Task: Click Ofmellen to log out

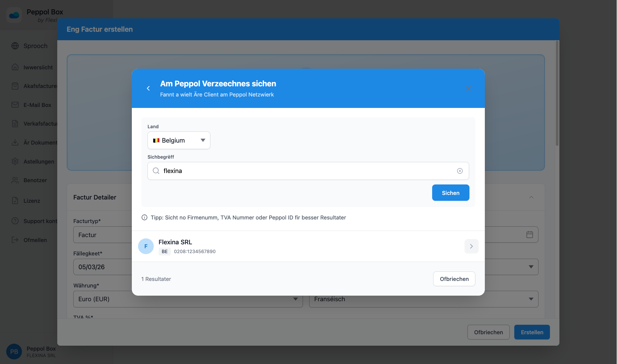Action: (x=36, y=240)
